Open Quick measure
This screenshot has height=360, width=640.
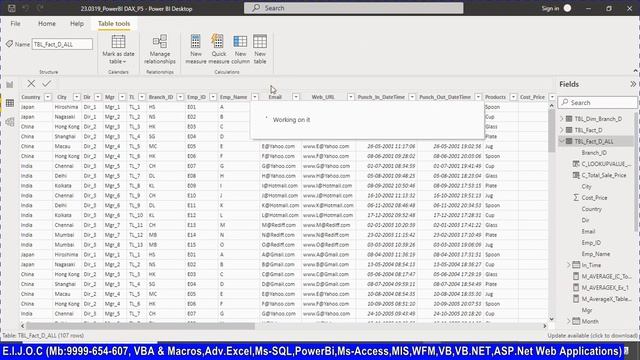pyautogui.click(x=219, y=49)
